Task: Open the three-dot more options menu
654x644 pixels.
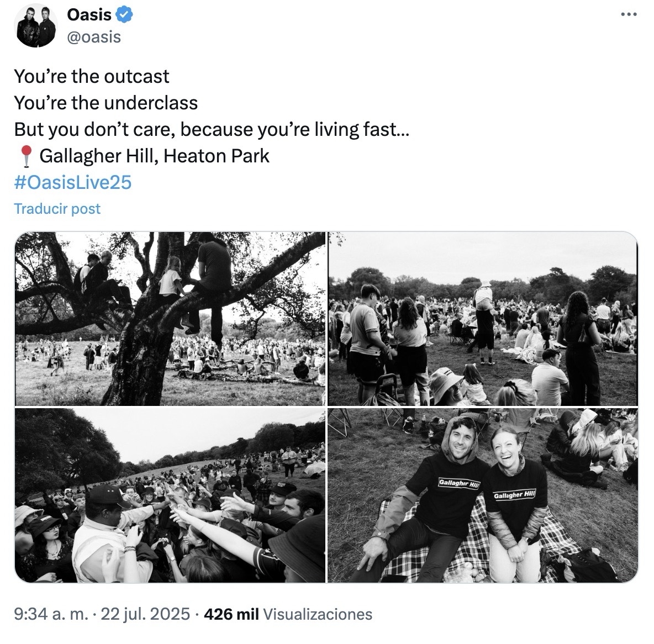Action: (629, 15)
